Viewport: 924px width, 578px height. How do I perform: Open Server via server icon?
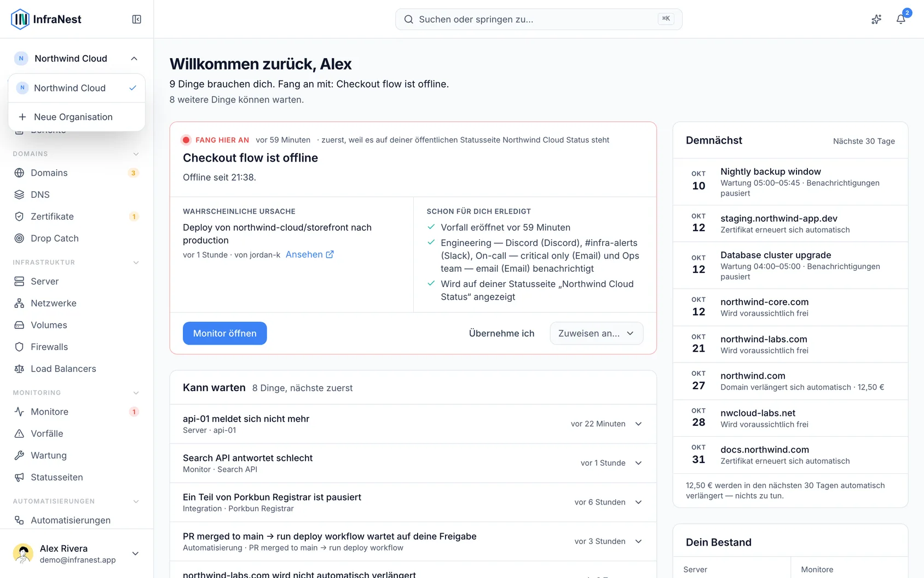(19, 281)
